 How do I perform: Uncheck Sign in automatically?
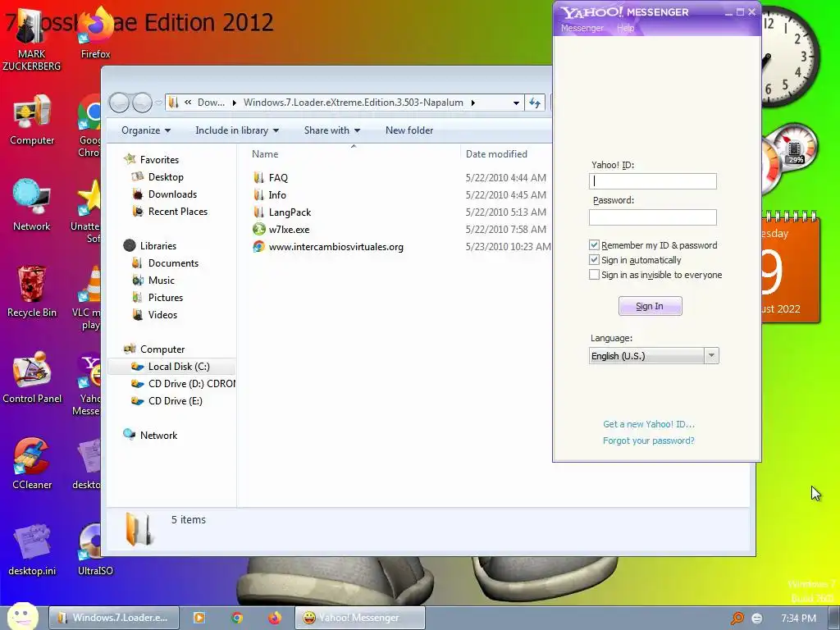[x=594, y=260]
